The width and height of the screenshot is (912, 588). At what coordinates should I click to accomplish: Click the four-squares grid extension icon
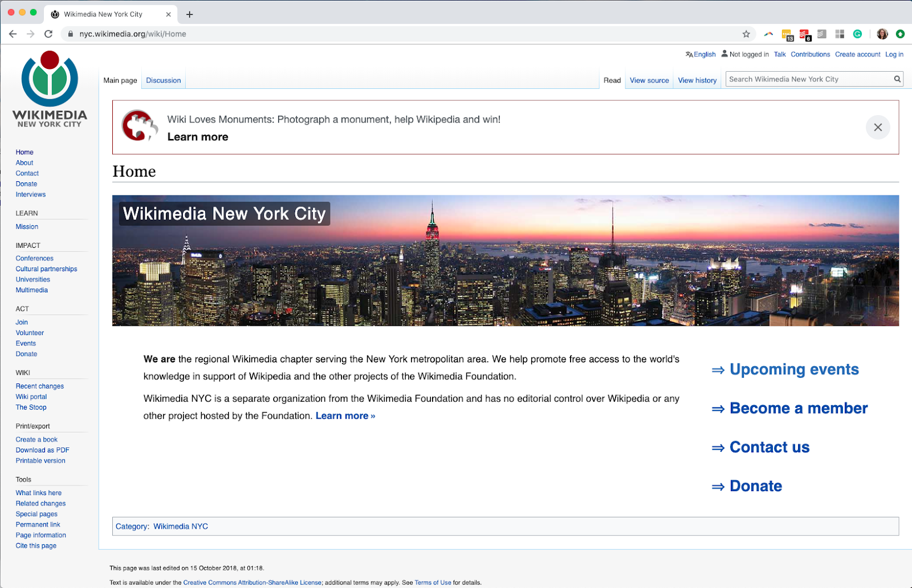840,34
